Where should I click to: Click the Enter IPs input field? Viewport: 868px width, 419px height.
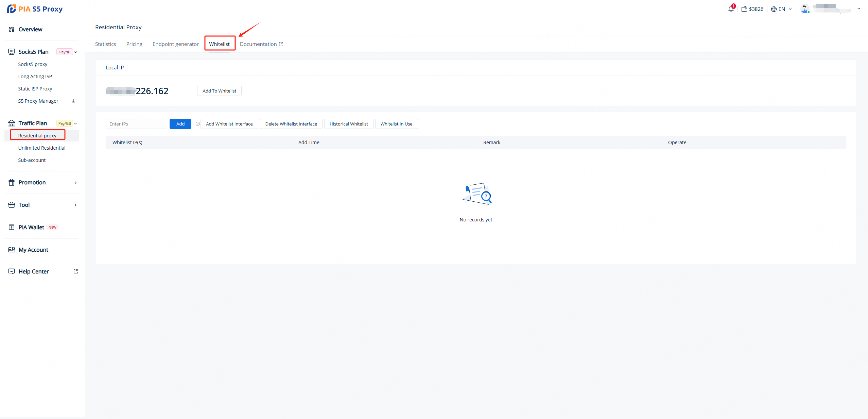[136, 124]
